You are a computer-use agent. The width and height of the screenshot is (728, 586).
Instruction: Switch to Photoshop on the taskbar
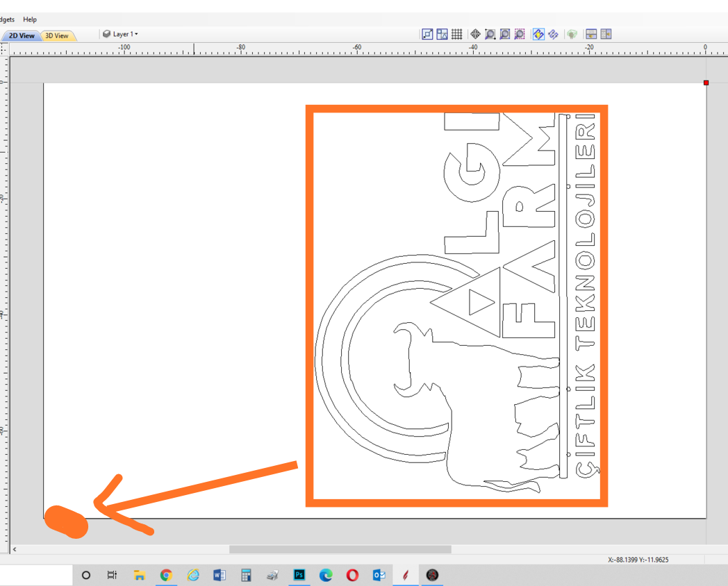299,576
